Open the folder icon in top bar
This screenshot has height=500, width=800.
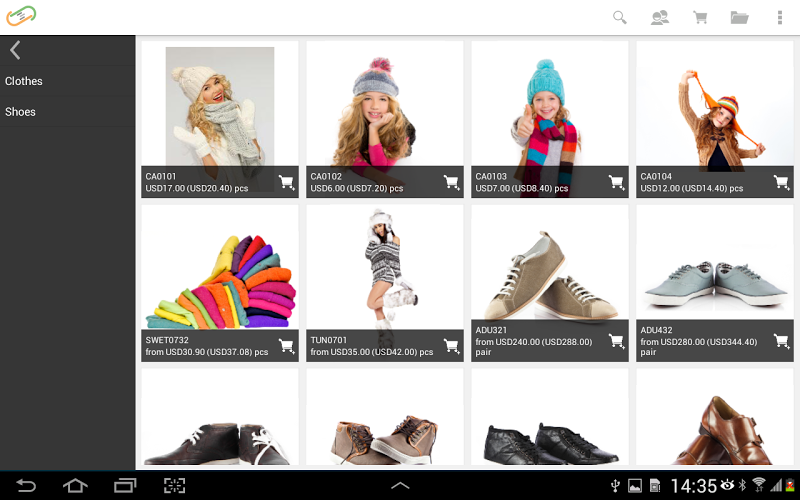coord(739,17)
